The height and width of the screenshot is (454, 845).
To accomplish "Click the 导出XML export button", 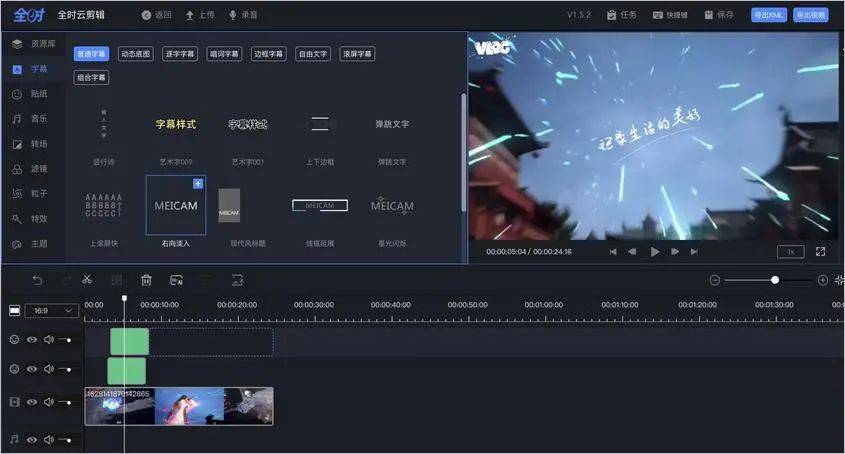I will click(769, 15).
